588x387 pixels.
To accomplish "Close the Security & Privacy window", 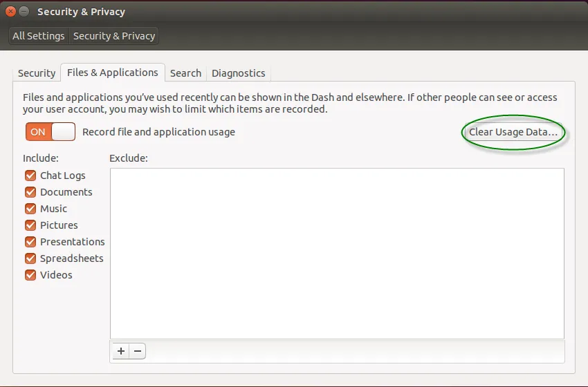I will pyautogui.click(x=11, y=12).
